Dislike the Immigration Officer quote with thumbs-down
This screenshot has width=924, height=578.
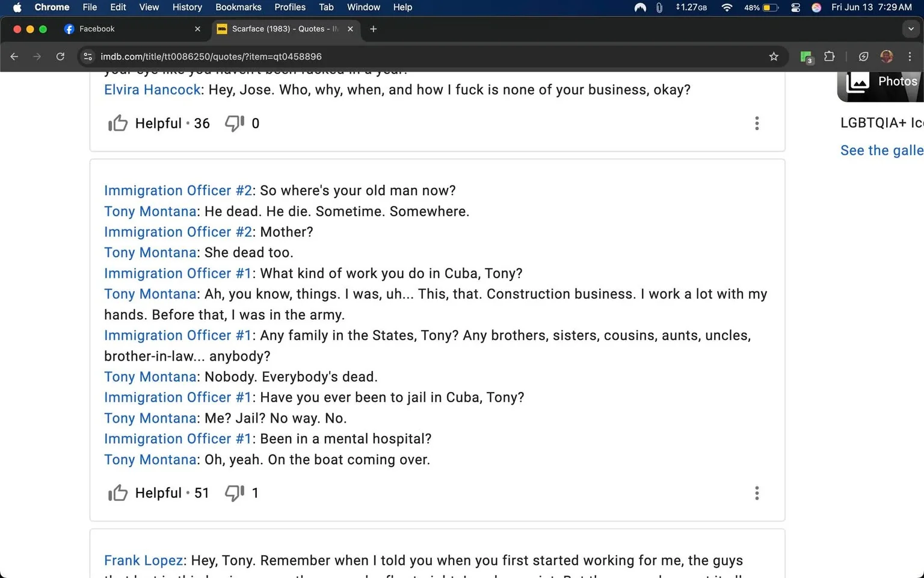click(235, 493)
